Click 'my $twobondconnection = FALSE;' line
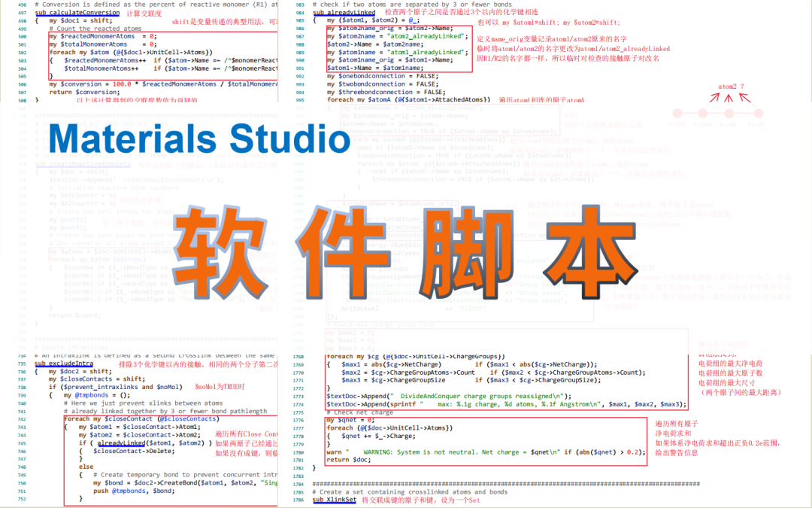Screen dimensions: 812x508 click(383, 84)
